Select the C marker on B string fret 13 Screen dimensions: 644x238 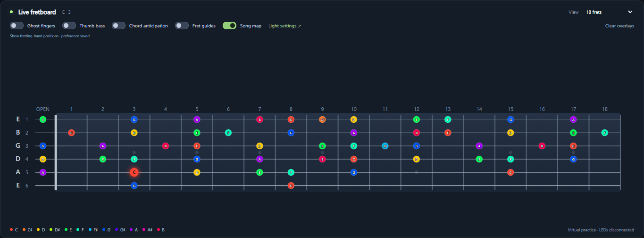click(448, 133)
